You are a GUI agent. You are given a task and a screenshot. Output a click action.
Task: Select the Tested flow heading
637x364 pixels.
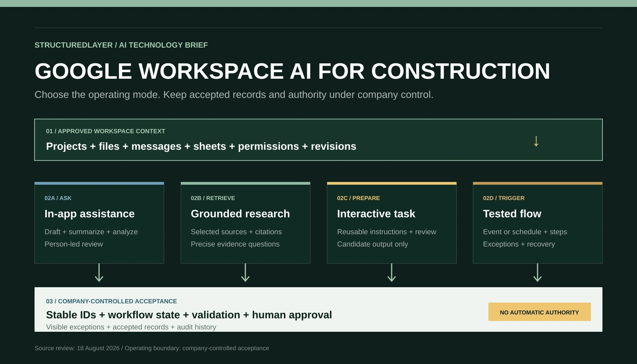pyautogui.click(x=512, y=214)
